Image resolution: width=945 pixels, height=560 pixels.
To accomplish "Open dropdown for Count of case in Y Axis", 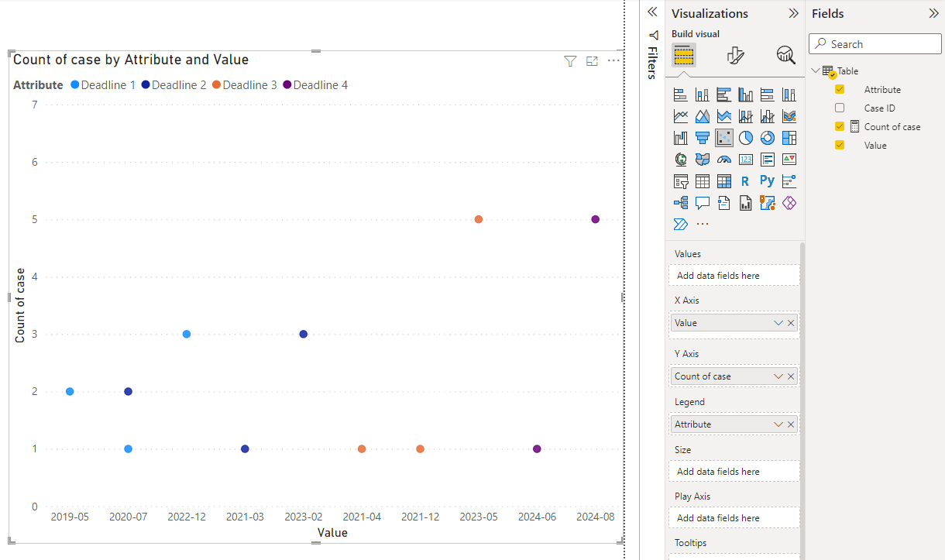I will (x=778, y=376).
